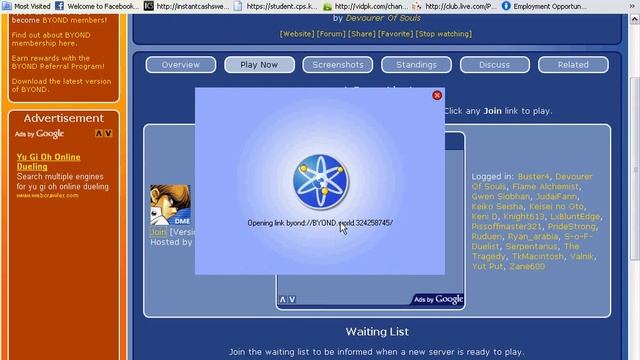Image resolution: width=640 pixels, height=360 pixels.
Task: Click scrollbar up arrow
Action: click(x=634, y=19)
